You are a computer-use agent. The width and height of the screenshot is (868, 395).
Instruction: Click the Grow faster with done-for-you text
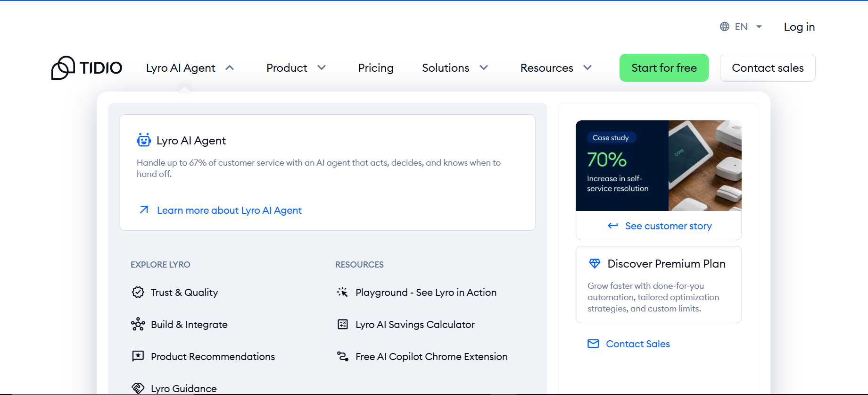point(653,297)
